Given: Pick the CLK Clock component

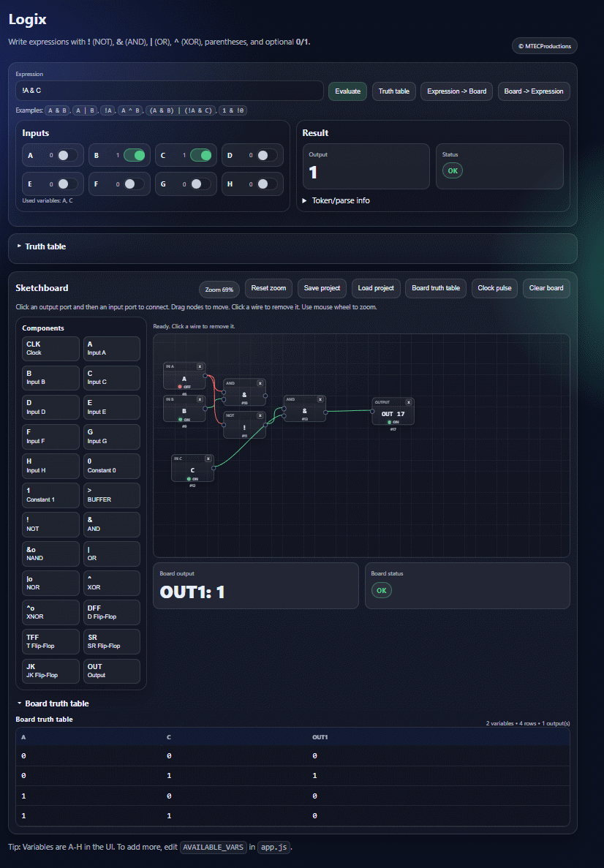Looking at the screenshot, I should [51, 348].
